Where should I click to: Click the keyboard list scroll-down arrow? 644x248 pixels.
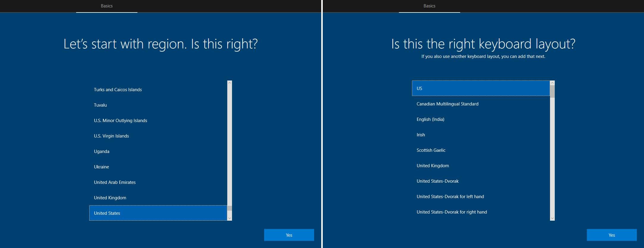pos(552,218)
